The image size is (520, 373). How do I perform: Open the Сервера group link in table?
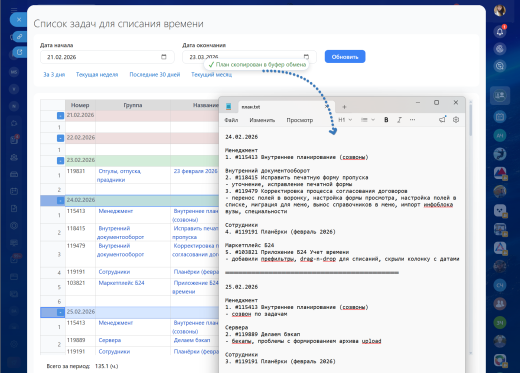(x=110, y=340)
